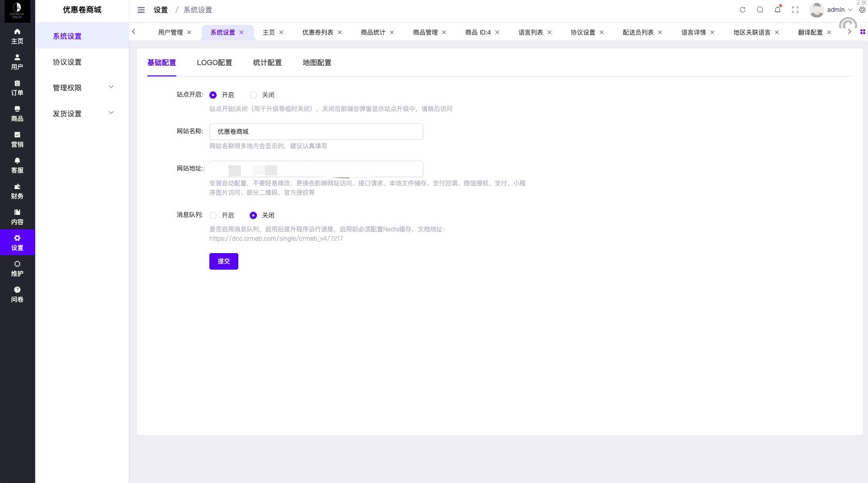The image size is (868, 483).
Task: Click the 网站名称 input field
Action: pos(316,132)
